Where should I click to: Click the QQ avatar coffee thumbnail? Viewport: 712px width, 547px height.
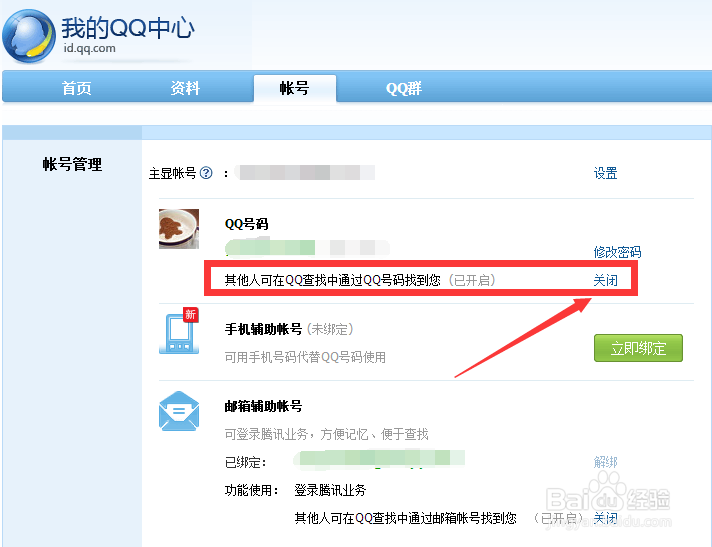point(179,229)
